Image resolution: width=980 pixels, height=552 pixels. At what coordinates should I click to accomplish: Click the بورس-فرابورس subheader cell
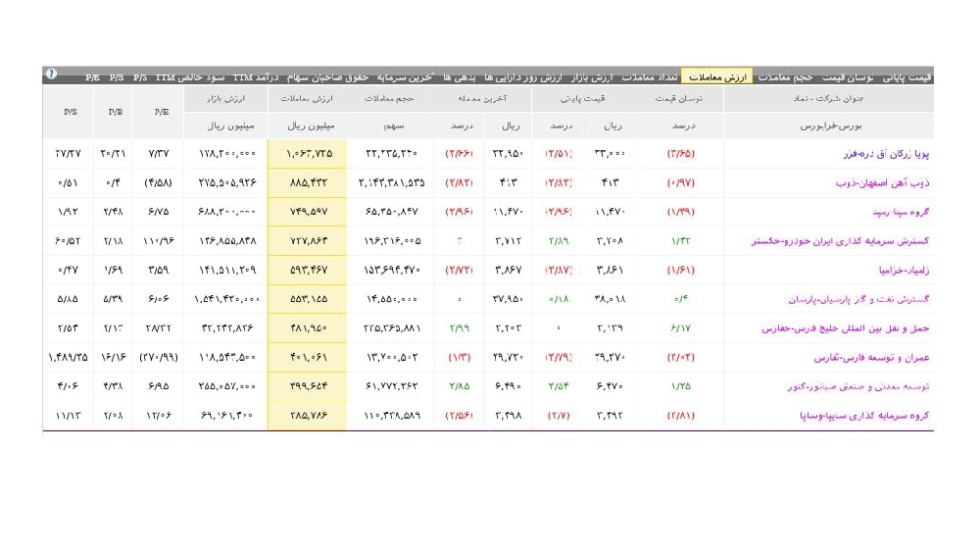tap(830, 125)
